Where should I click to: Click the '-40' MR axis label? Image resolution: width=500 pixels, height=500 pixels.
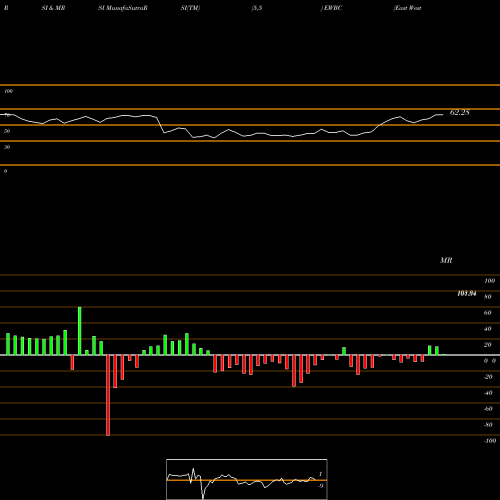(x=488, y=393)
